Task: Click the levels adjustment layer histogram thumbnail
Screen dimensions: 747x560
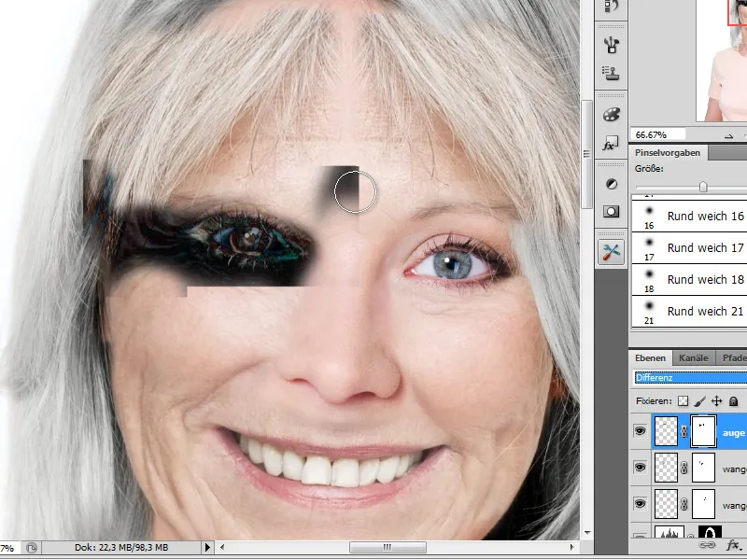Action: point(669,532)
